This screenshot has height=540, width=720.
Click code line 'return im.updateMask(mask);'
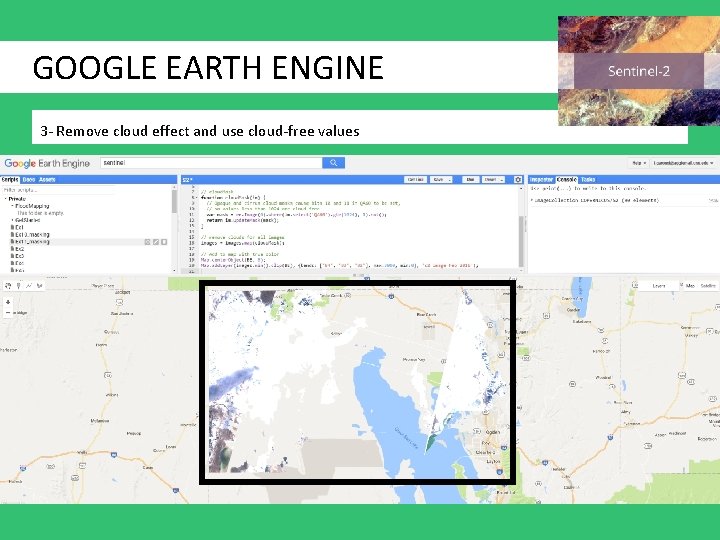coord(242,220)
